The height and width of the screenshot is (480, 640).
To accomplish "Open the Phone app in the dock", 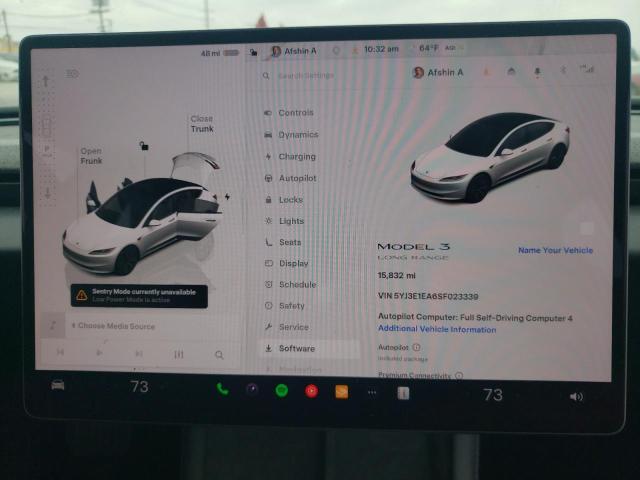I will pos(222,389).
